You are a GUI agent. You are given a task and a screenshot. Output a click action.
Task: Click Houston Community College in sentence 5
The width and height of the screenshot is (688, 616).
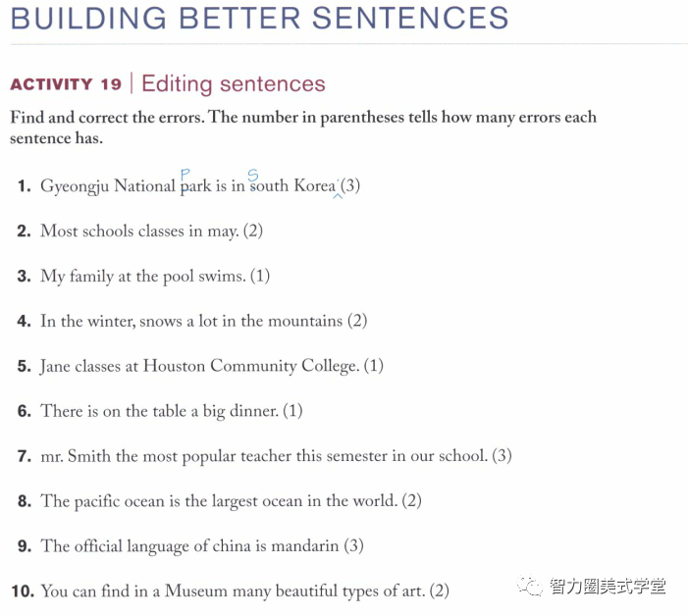tap(251, 366)
